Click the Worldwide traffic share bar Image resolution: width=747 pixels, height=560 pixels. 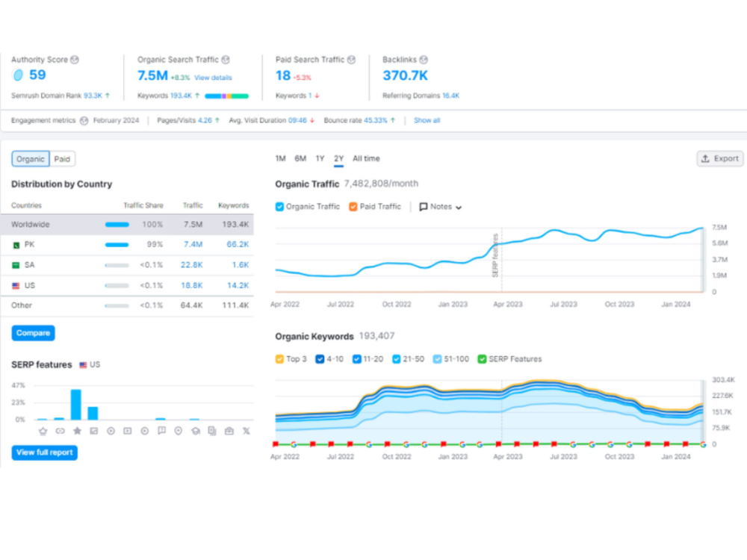(x=117, y=225)
